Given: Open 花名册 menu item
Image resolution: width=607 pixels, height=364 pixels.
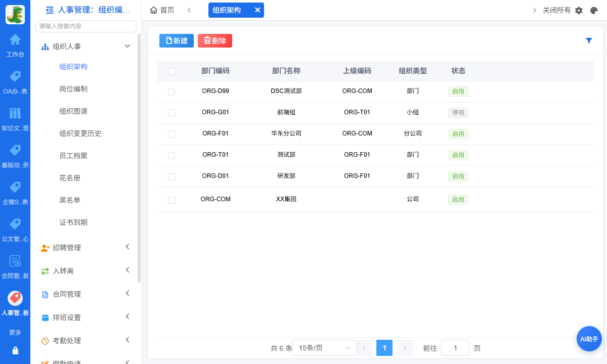Looking at the screenshot, I should click(x=70, y=178).
